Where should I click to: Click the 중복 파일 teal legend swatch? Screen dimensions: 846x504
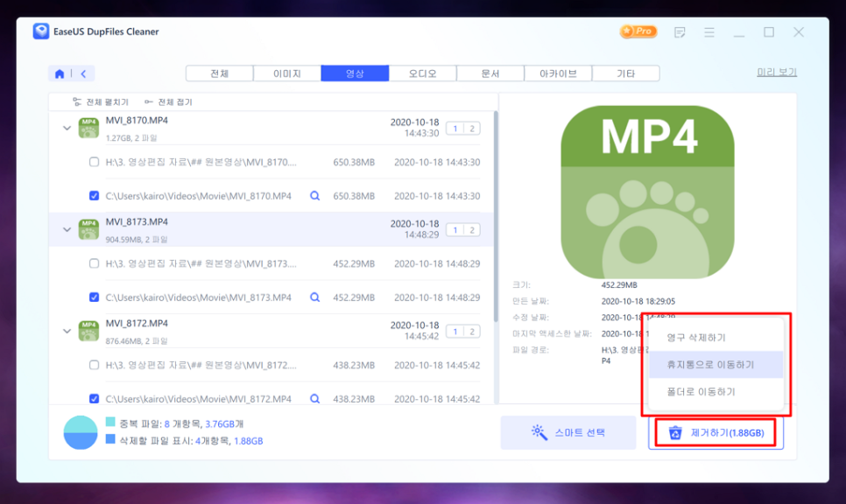[x=110, y=422]
